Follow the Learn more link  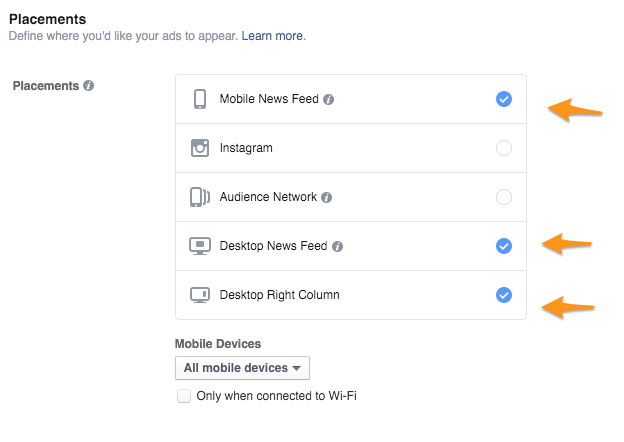point(272,36)
